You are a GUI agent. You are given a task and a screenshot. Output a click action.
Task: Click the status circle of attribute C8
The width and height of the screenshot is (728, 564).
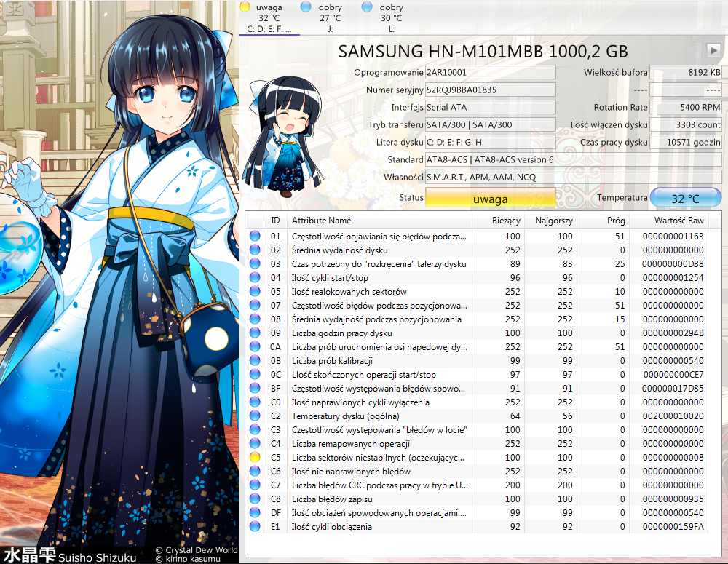255,499
